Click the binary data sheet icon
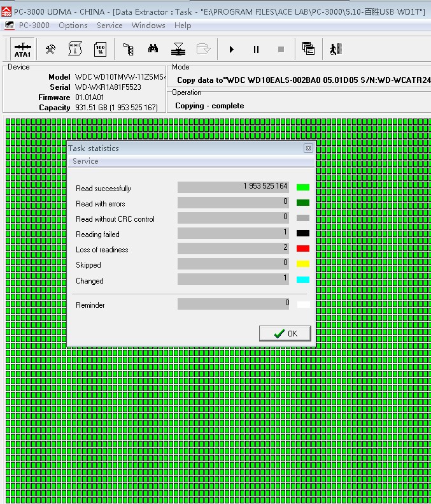The height and width of the screenshot is (504, 431). pyautogui.click(x=75, y=49)
